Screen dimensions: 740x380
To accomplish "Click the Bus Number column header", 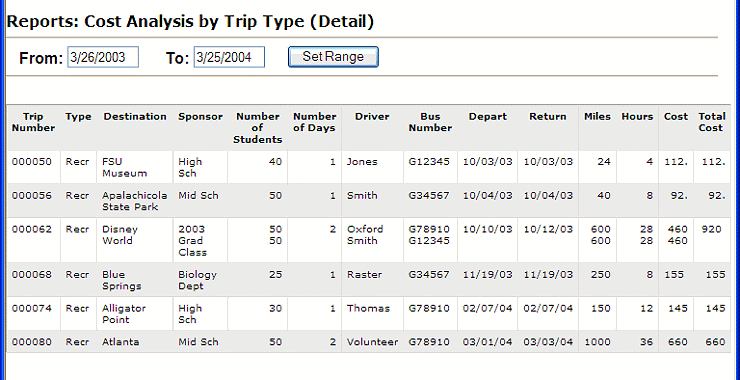I will point(430,122).
